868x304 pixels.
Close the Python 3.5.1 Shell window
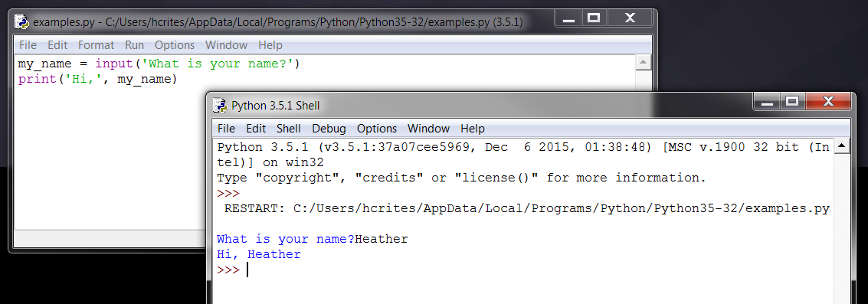tap(828, 102)
